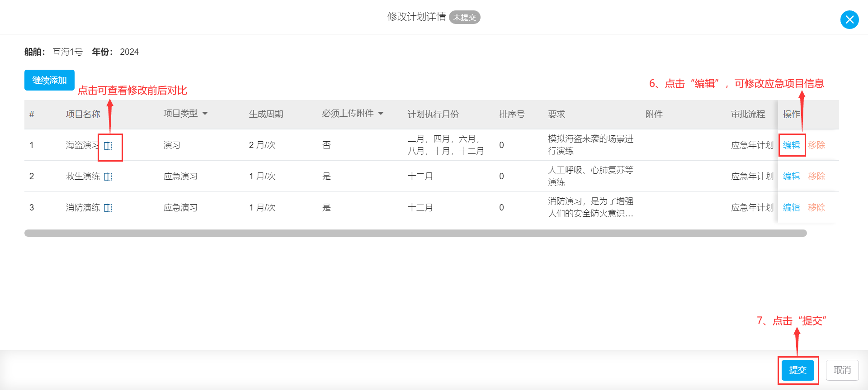
Task: Click the horizontal scrollbar under the table
Action: click(x=415, y=233)
